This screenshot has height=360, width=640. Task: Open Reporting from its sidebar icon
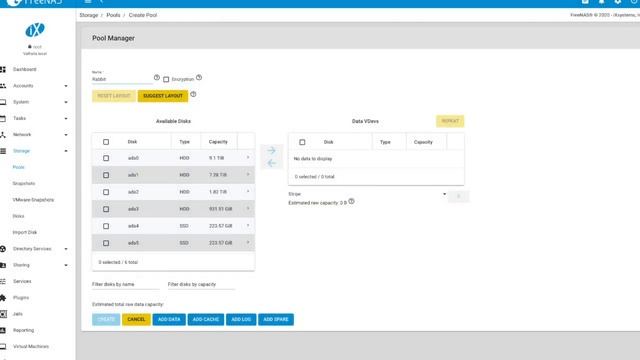[3, 330]
